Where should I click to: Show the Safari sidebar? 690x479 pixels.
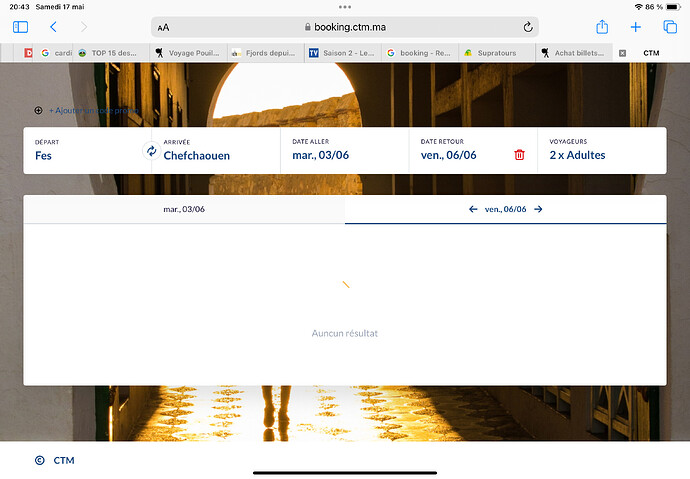click(x=20, y=27)
